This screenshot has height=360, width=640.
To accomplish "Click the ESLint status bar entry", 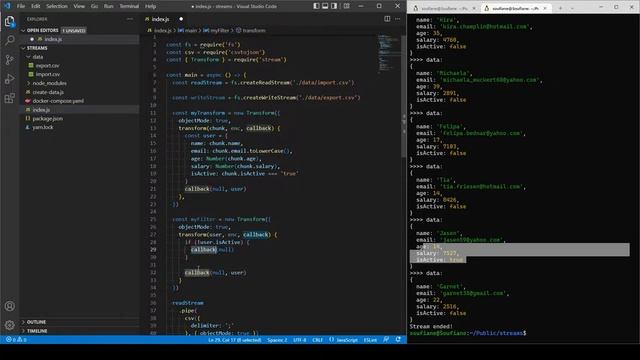I will pyautogui.click(x=371, y=340).
